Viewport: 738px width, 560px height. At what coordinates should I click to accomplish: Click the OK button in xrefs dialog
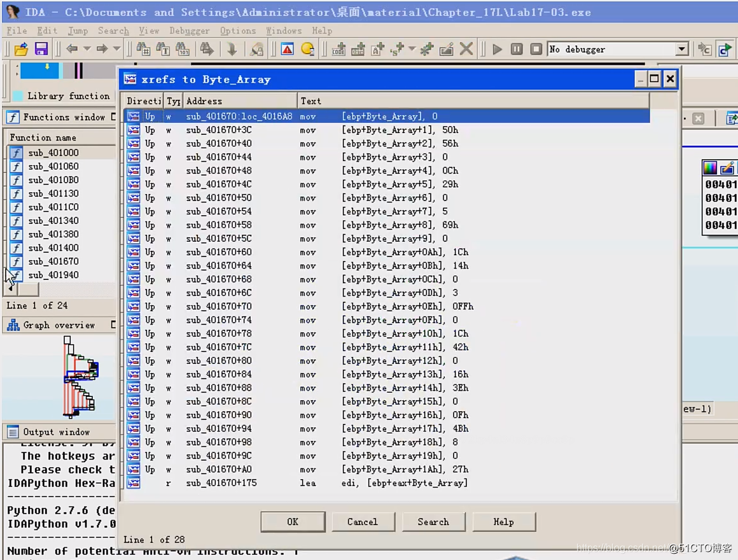293,522
